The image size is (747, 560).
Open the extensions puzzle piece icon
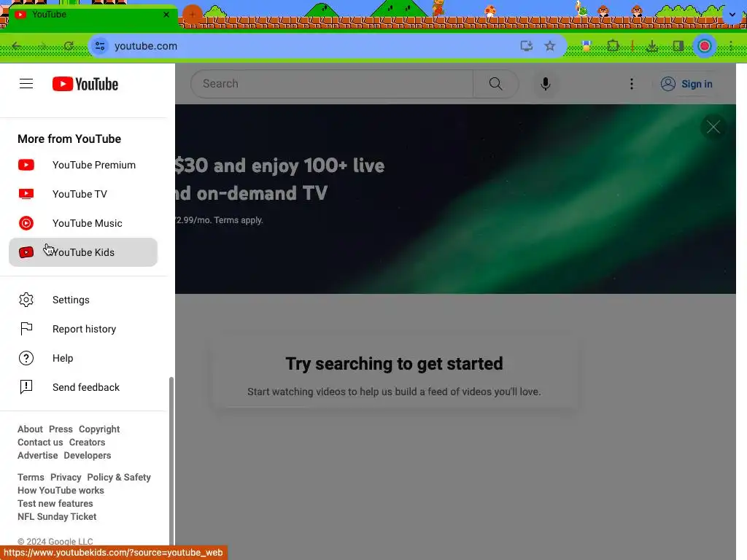coord(613,46)
